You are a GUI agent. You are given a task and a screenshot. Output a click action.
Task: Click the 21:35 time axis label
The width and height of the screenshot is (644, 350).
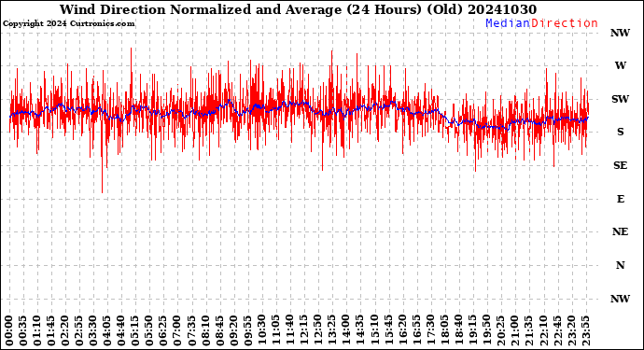click(528, 331)
